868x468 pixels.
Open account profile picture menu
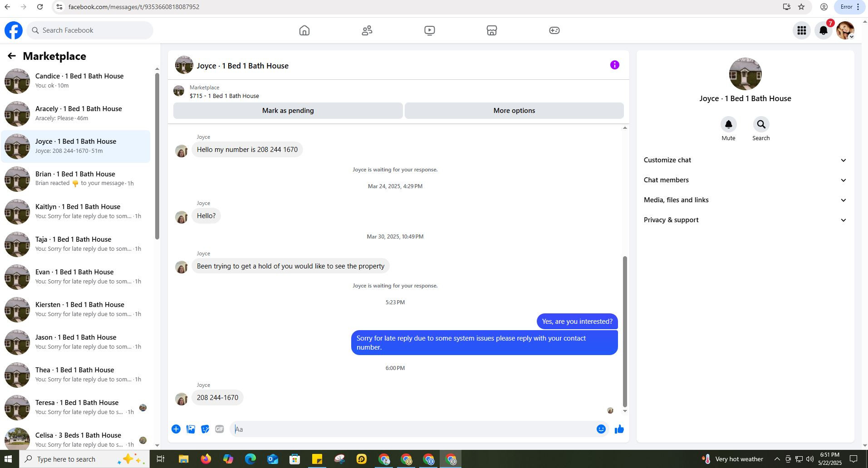coord(845,30)
